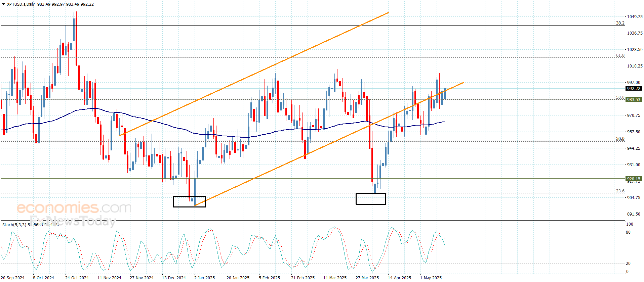Select the green 983.53 price level tag
644x282 pixels.
click(x=633, y=100)
